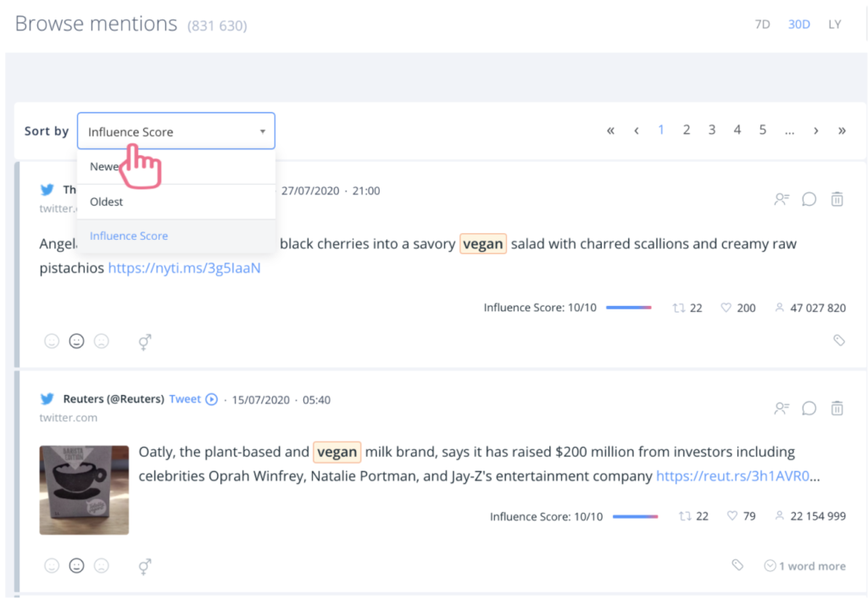Image resolution: width=868 pixels, height=600 pixels.
Task: Set Reuters mention sentiment to neutral
Action: click(76, 565)
